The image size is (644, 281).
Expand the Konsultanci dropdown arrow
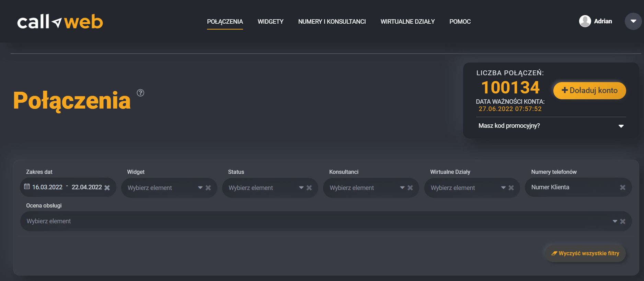click(402, 188)
